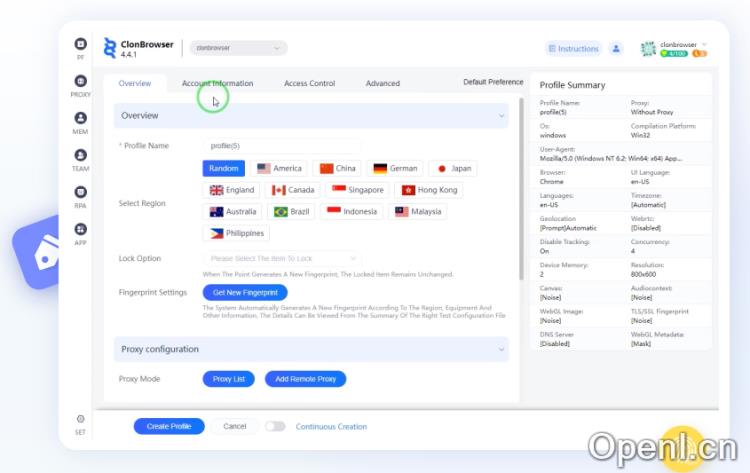Click the clonbrowser account avatar
The height and width of the screenshot is (473, 750).
click(648, 48)
